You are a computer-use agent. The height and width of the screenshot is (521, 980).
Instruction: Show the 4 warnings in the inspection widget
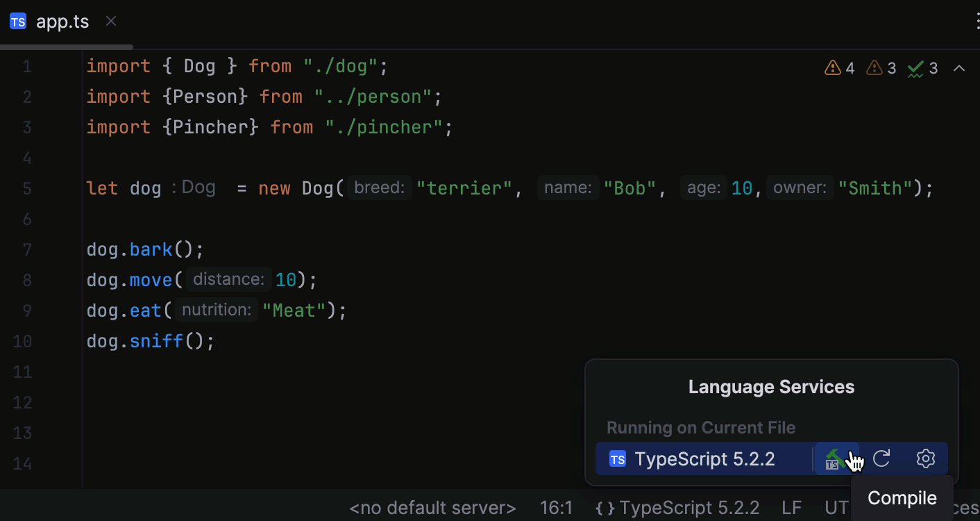[x=839, y=67]
